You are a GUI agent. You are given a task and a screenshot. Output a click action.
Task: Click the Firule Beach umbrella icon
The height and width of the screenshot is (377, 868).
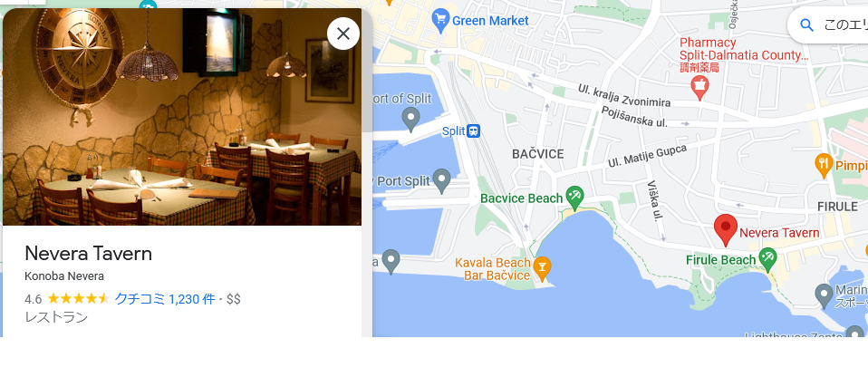tap(767, 259)
